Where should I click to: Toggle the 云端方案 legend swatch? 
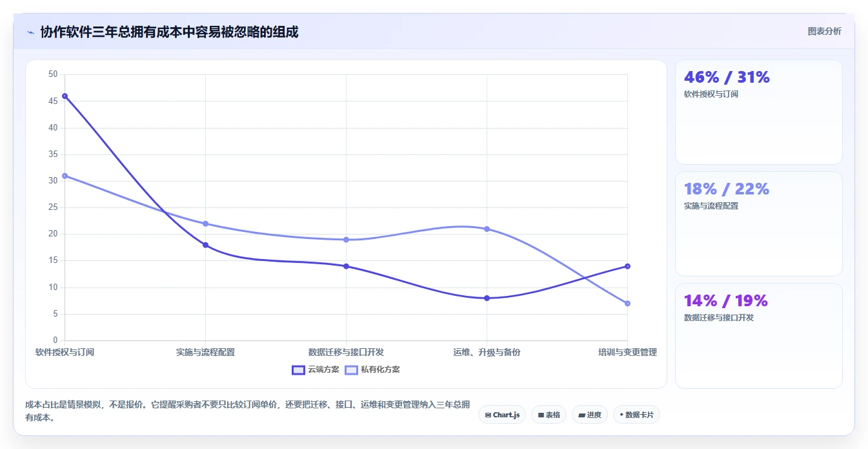(298, 370)
